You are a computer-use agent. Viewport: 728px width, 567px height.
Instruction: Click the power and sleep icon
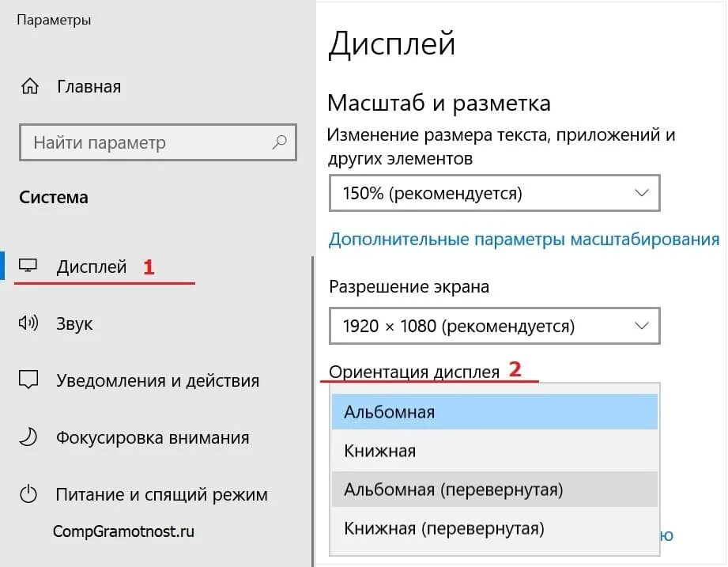(x=28, y=494)
